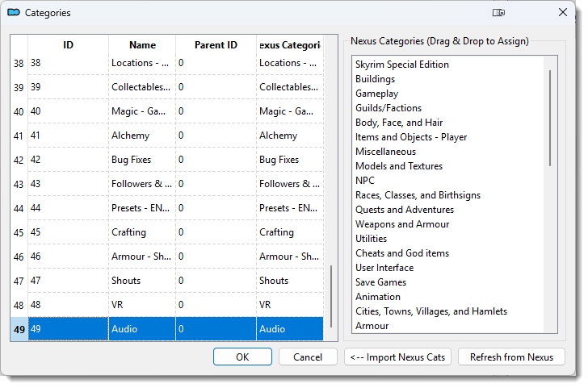Select Skyrim Special Edition in Nexus list
The height and width of the screenshot is (388, 588).
point(402,65)
